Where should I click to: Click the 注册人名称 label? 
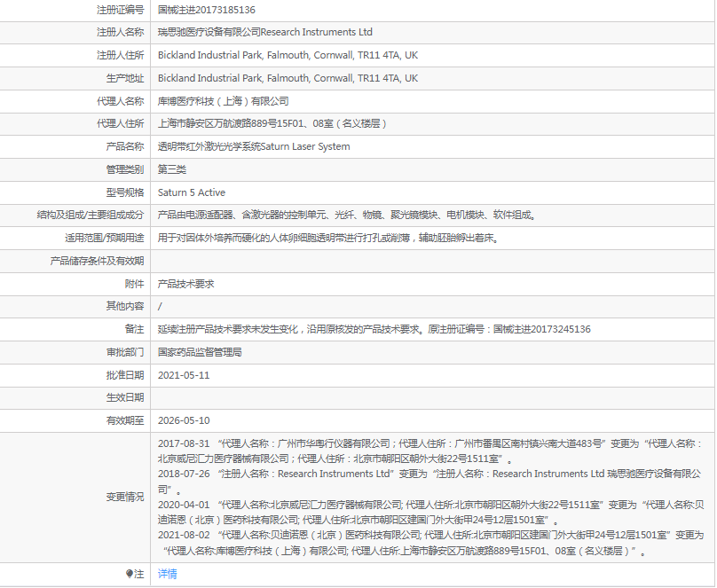[x=121, y=32]
